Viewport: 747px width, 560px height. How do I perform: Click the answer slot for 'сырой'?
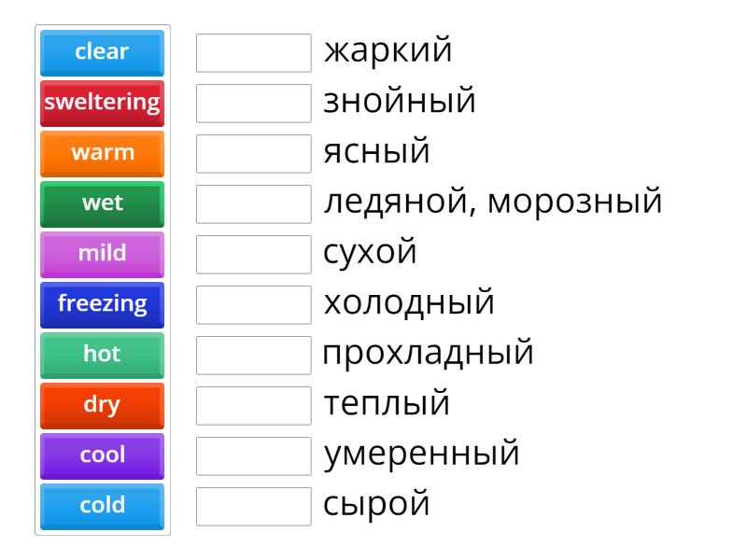(253, 505)
